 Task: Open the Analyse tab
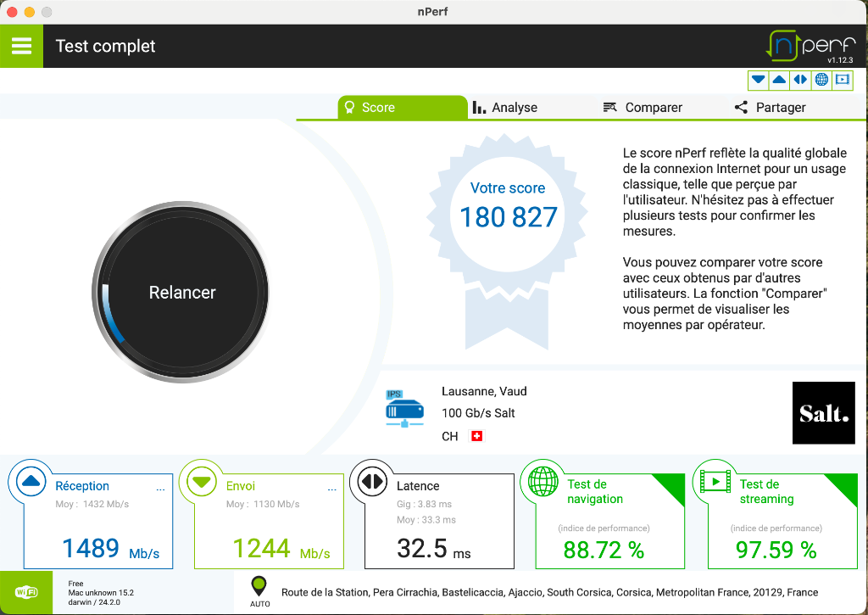pyautogui.click(x=505, y=108)
